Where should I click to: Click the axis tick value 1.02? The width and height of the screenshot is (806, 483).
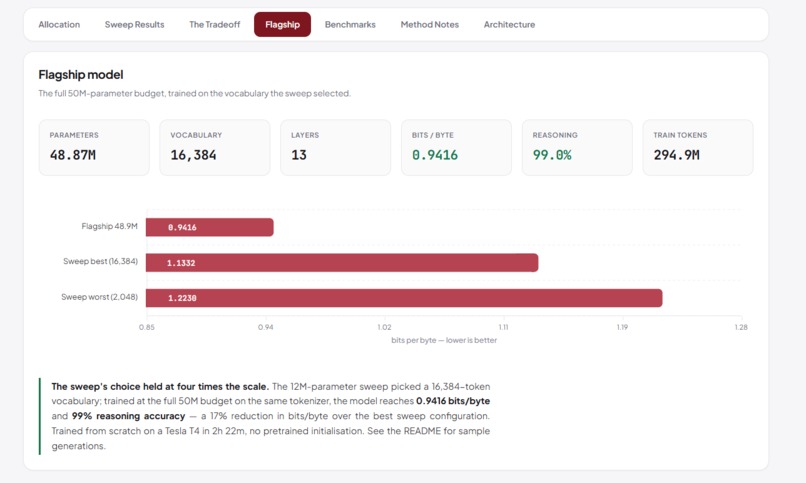[384, 327]
